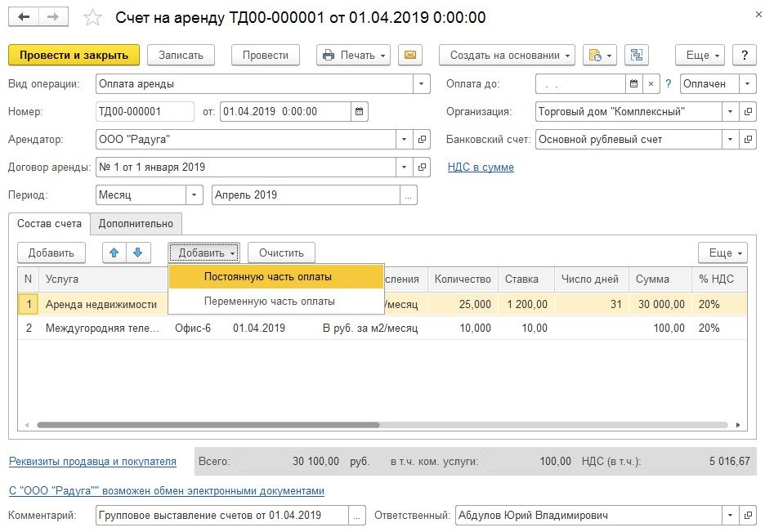Open the НДС в сумме link
The width and height of the screenshot is (765, 532).
click(x=481, y=167)
